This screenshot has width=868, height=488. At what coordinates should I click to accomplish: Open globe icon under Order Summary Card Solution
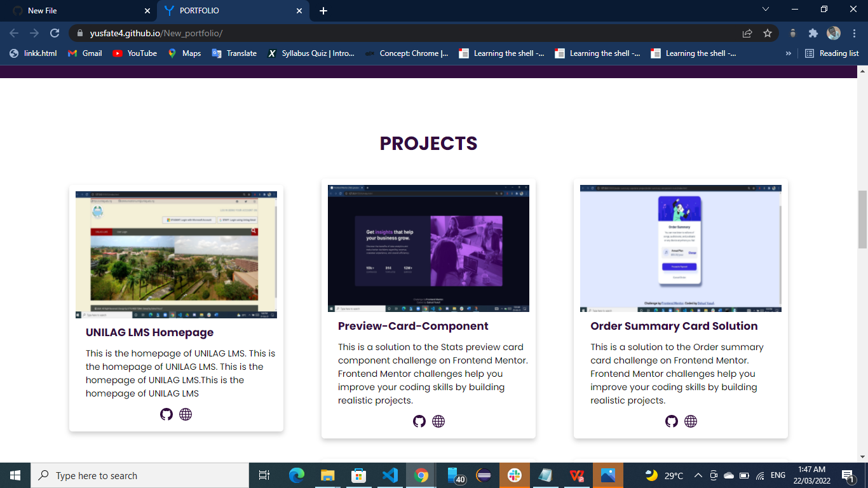691,421
